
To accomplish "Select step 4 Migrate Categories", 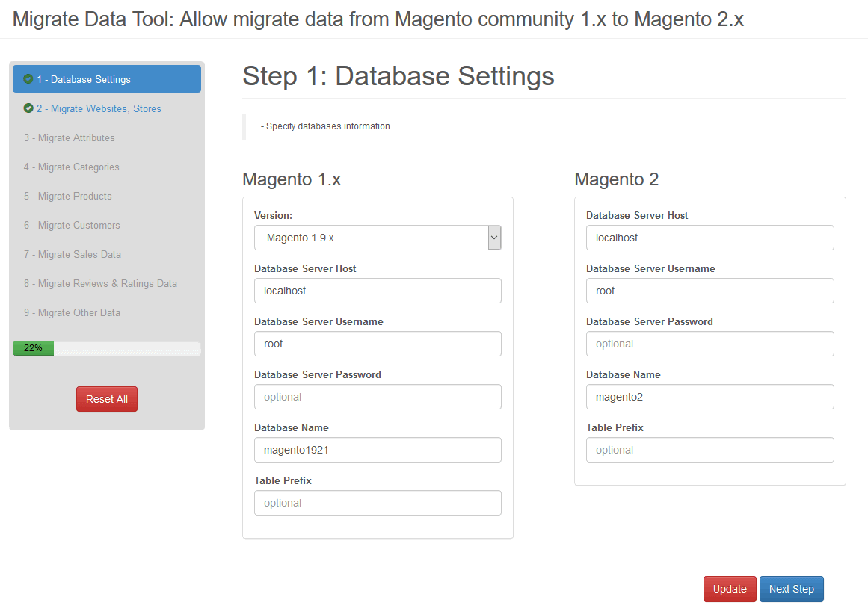I will point(72,167).
